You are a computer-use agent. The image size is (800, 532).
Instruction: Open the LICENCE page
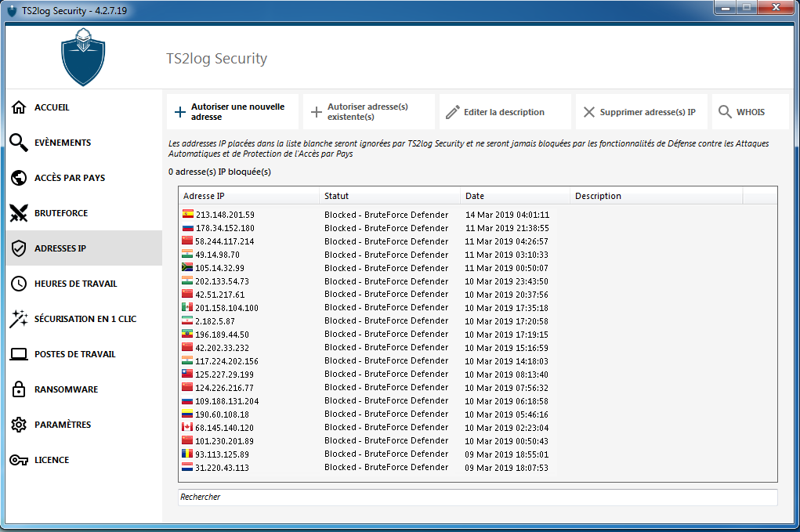pyautogui.click(x=84, y=460)
